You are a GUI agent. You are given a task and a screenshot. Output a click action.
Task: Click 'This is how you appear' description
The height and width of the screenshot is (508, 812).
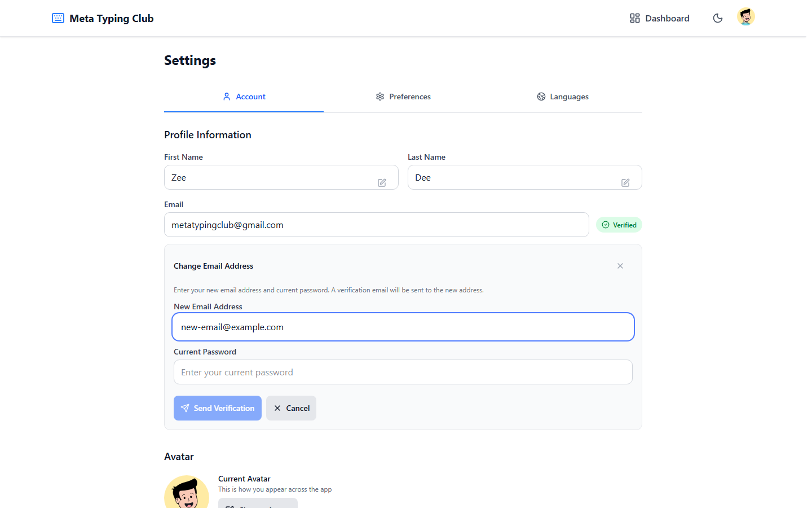click(275, 489)
